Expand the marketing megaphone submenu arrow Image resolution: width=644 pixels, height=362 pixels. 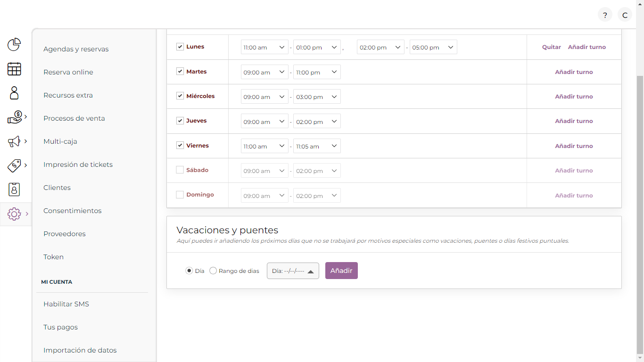tap(25, 141)
